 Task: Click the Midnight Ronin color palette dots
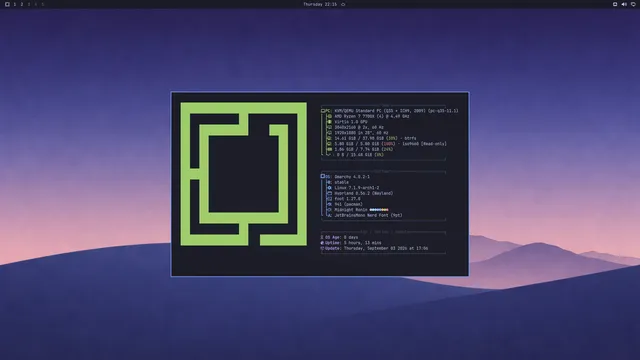point(379,210)
